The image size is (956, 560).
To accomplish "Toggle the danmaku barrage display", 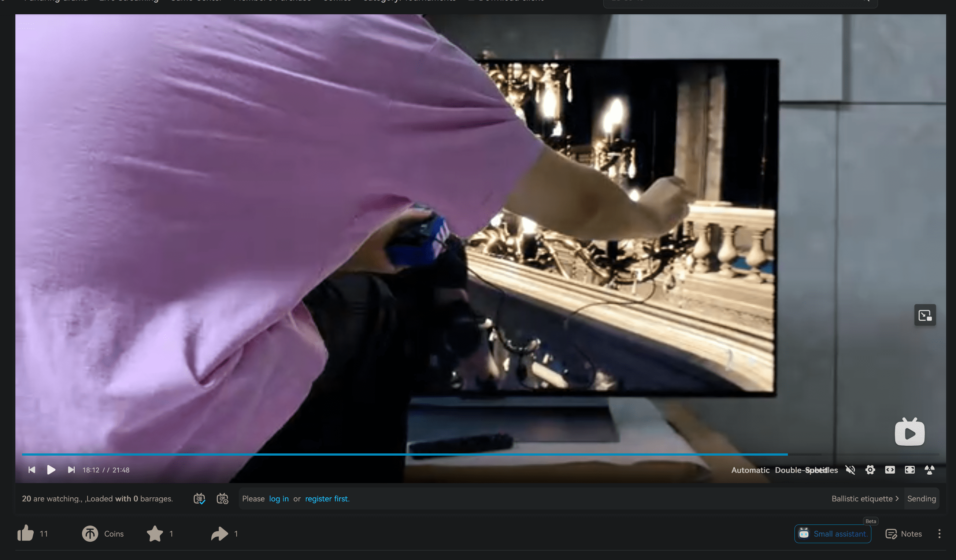I will [199, 498].
